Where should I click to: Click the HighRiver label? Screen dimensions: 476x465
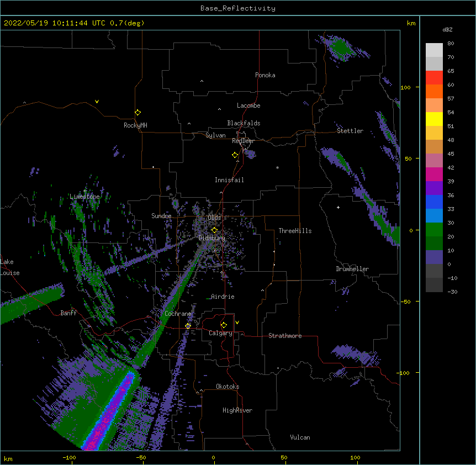point(237,410)
